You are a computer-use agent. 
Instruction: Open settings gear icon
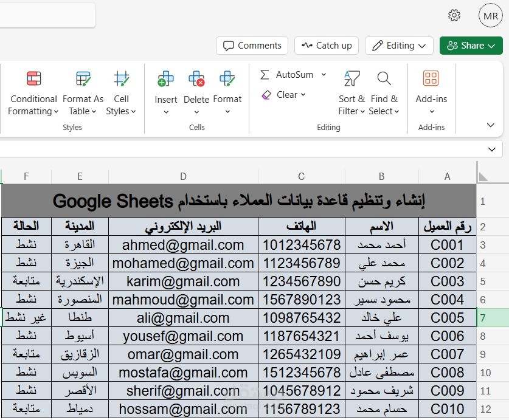[454, 15]
